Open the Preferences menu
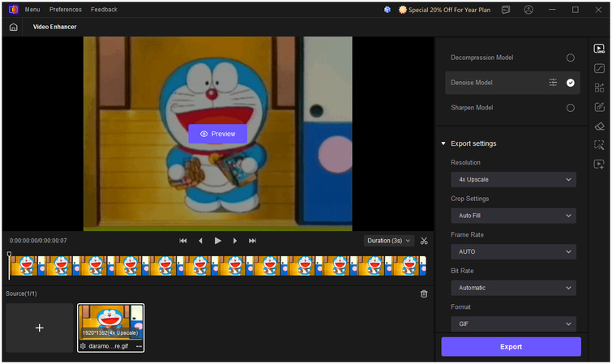 tap(65, 10)
